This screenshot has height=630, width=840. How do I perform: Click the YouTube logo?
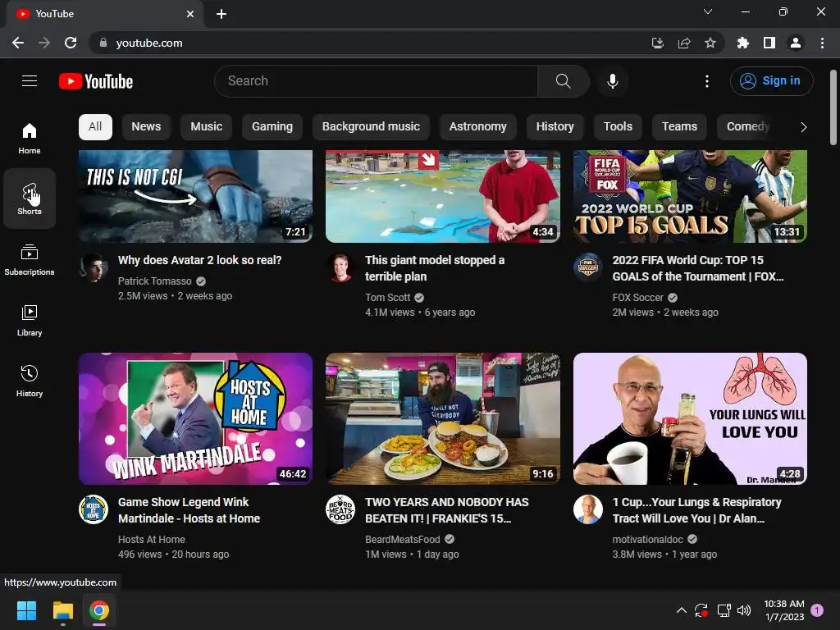(x=96, y=81)
